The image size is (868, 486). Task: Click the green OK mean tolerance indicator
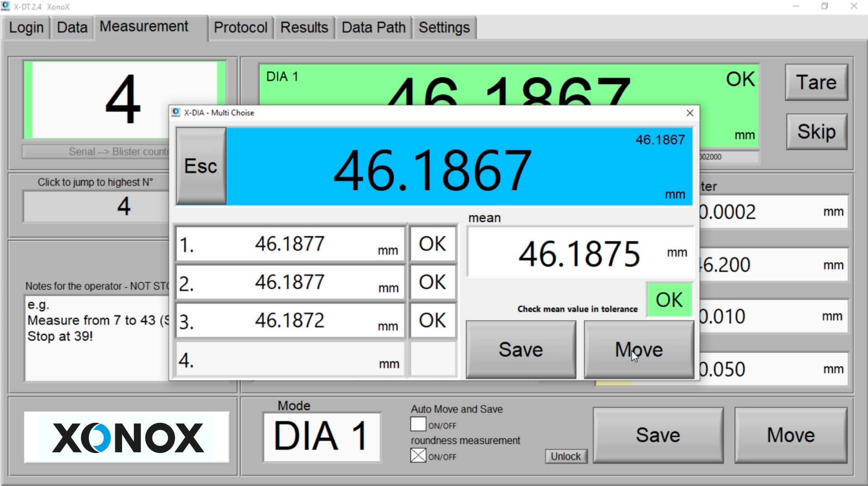[x=669, y=300]
